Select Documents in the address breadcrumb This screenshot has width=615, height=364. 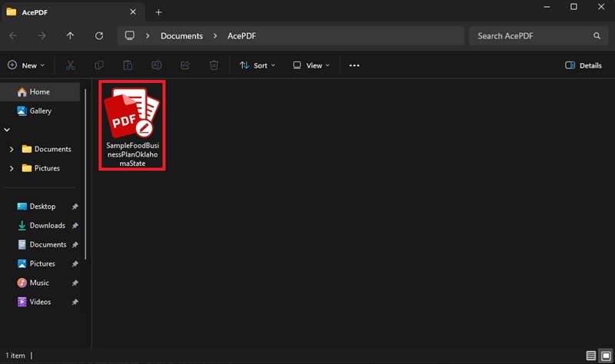pos(181,35)
